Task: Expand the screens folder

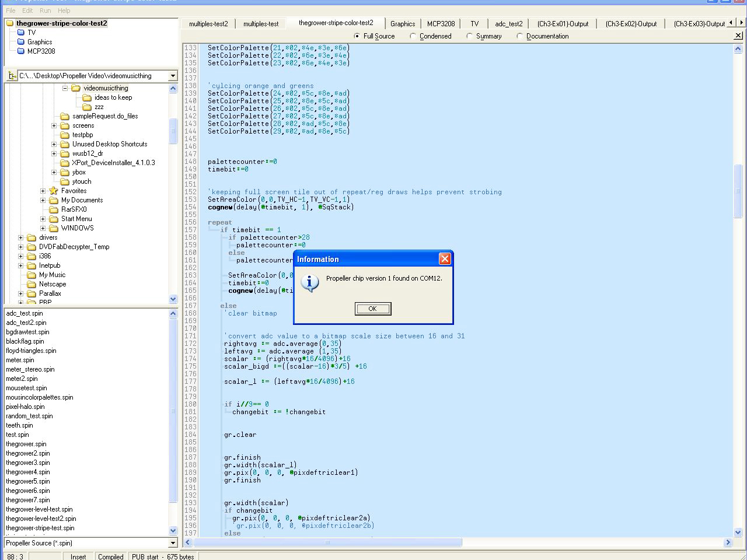Action: [54, 125]
